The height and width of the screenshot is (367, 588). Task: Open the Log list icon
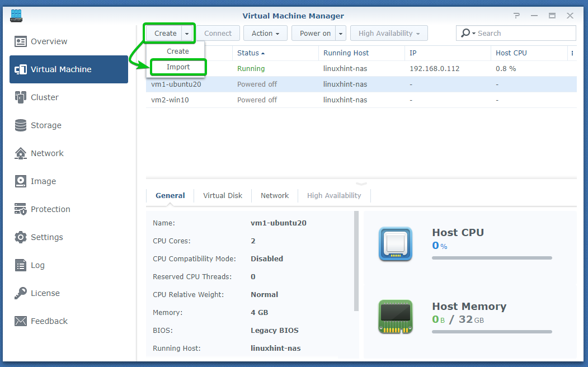click(21, 265)
